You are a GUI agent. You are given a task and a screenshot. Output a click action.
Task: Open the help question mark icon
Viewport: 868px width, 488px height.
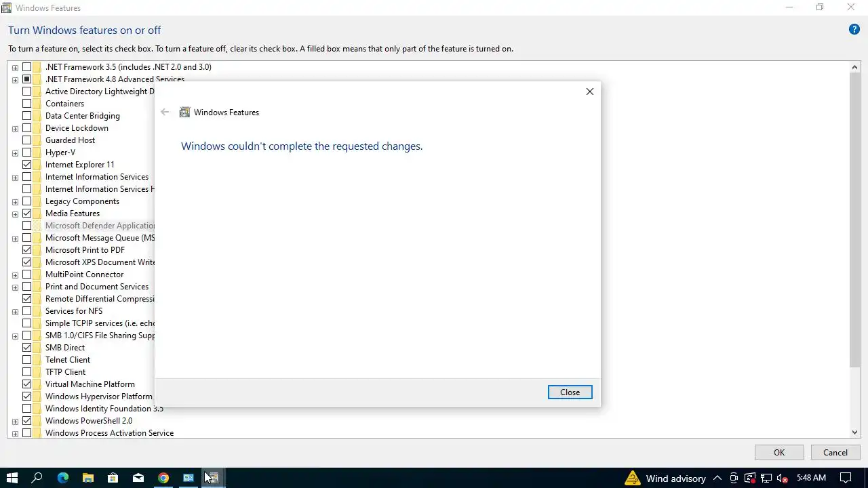coord(854,30)
